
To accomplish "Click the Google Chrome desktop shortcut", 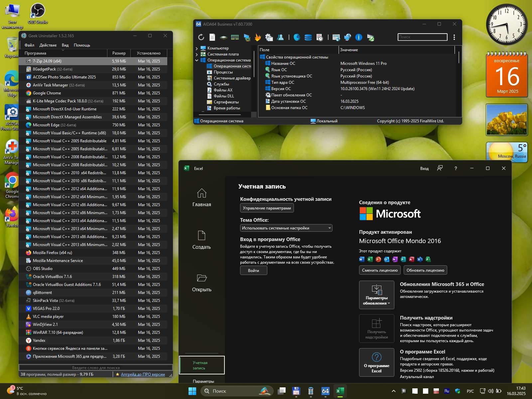I will (12, 186).
